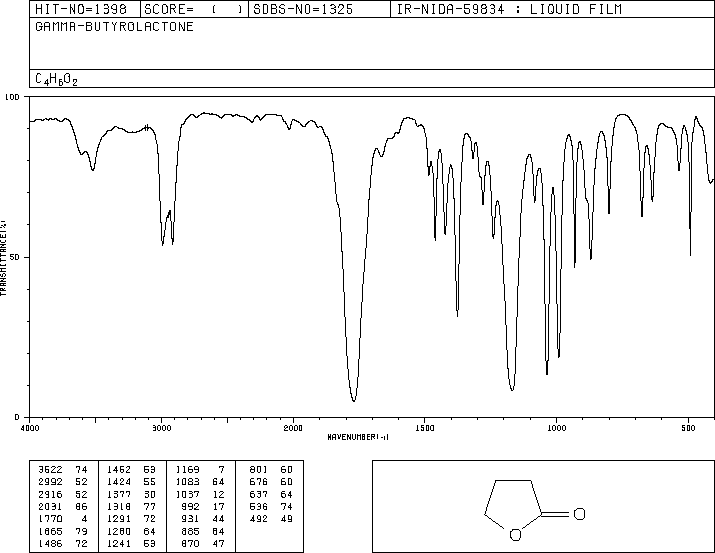The height and width of the screenshot is (553, 715).
Task: Click the ring oxygen O in the structure
Action: tap(515, 535)
